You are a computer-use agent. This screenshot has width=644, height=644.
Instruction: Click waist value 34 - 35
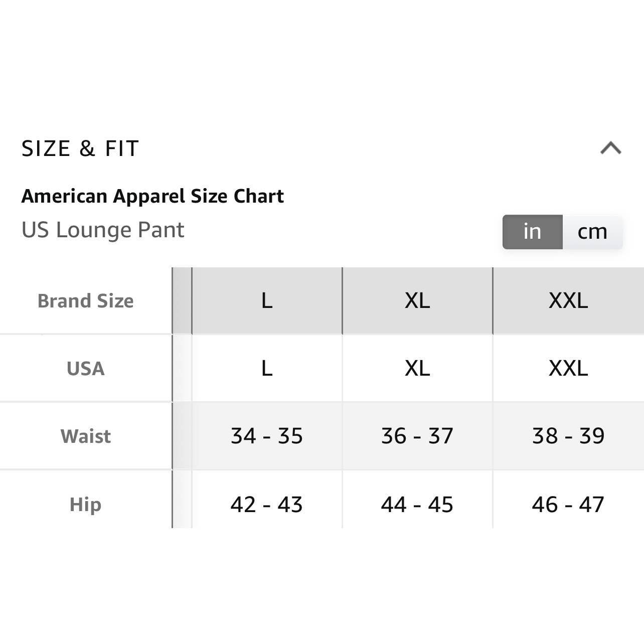pyautogui.click(x=267, y=436)
